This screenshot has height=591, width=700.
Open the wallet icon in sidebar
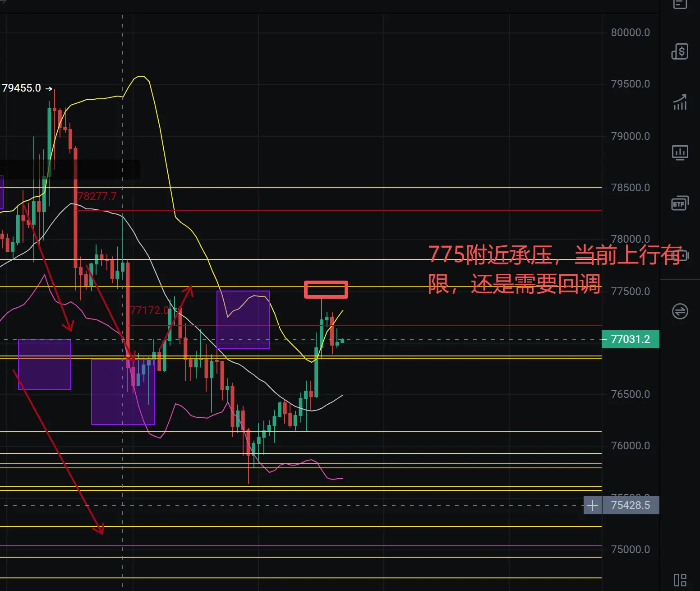click(681, 255)
